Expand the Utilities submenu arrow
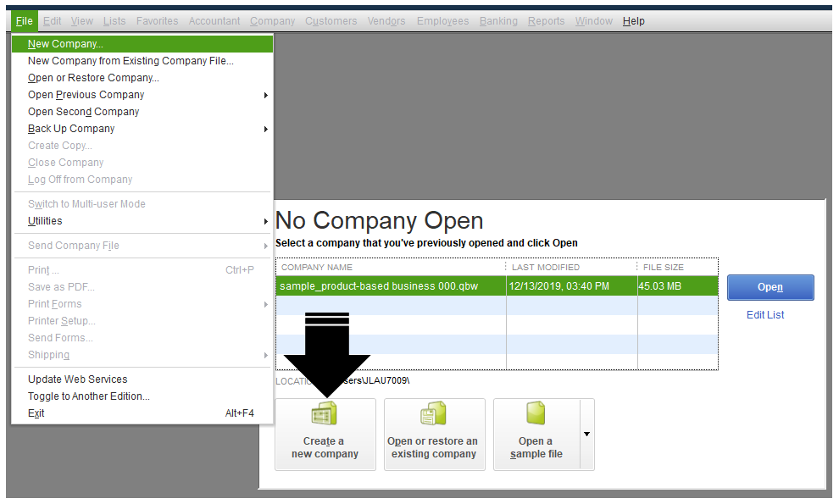This screenshot has height=504, width=839. (266, 221)
